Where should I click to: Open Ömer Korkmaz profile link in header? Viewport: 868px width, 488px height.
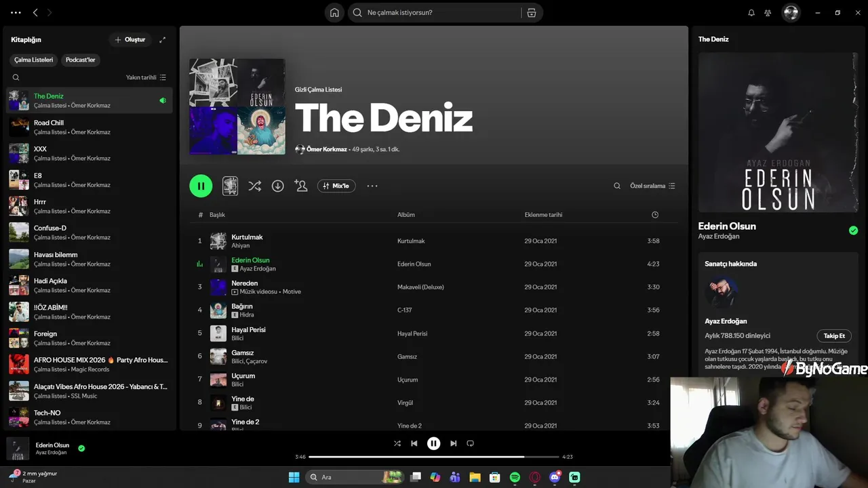(325, 149)
